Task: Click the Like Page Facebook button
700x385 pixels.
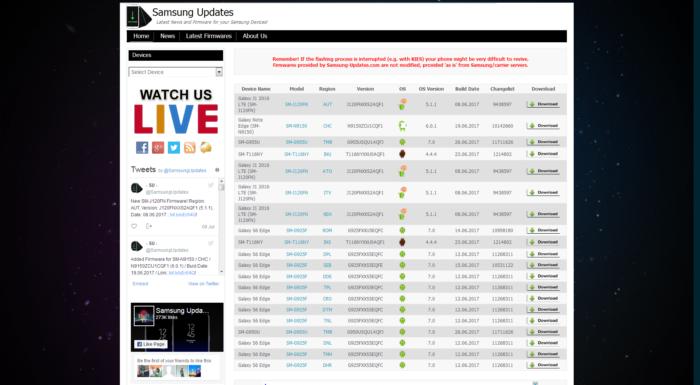Action: [x=151, y=344]
